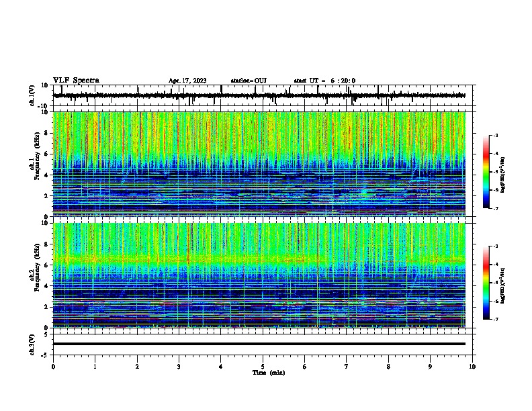Click the ch.1 PSD color scale bar
532x411 pixels.
click(486, 172)
